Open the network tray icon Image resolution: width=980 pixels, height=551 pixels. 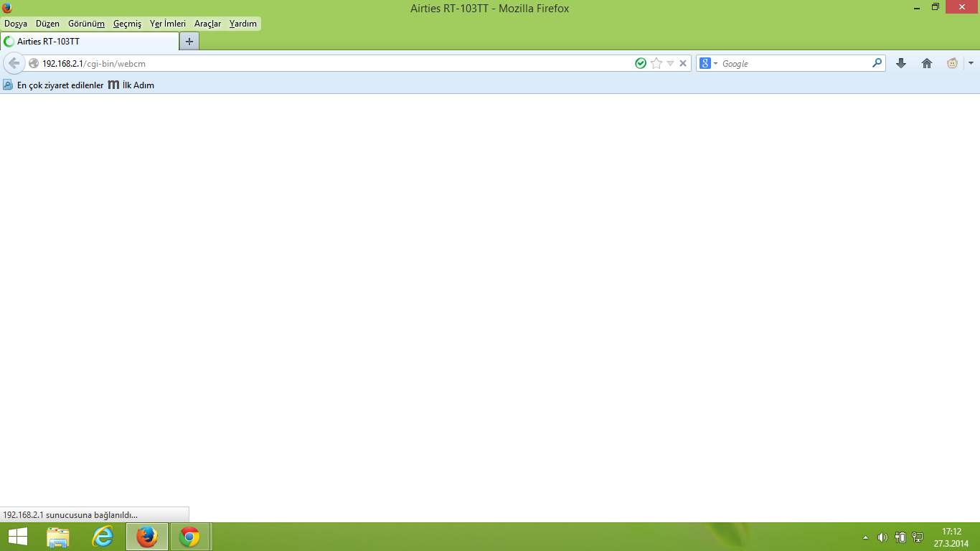pyautogui.click(x=918, y=537)
